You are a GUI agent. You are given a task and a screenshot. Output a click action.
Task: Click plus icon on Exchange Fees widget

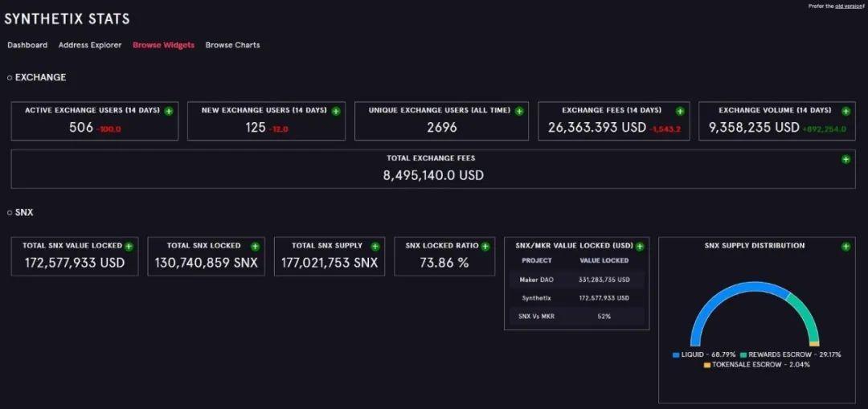(x=680, y=111)
